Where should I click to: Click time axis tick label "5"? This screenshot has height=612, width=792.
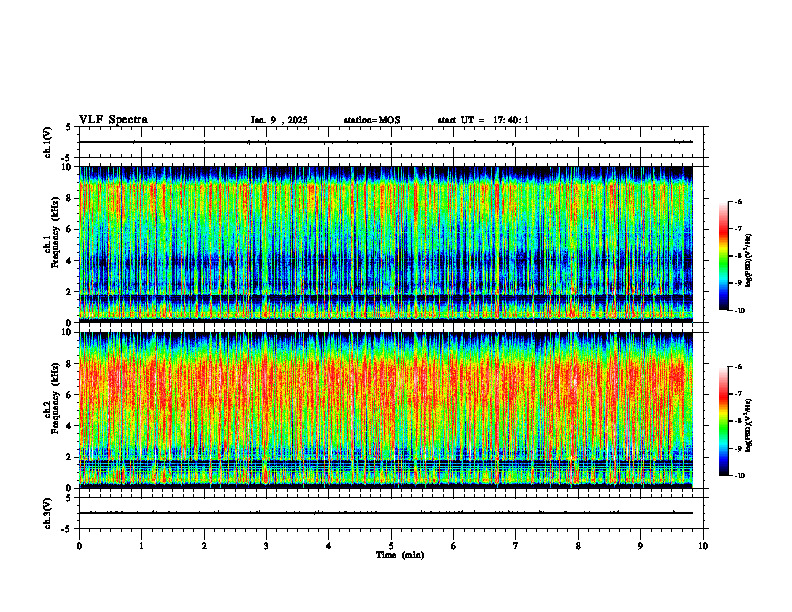(391, 546)
